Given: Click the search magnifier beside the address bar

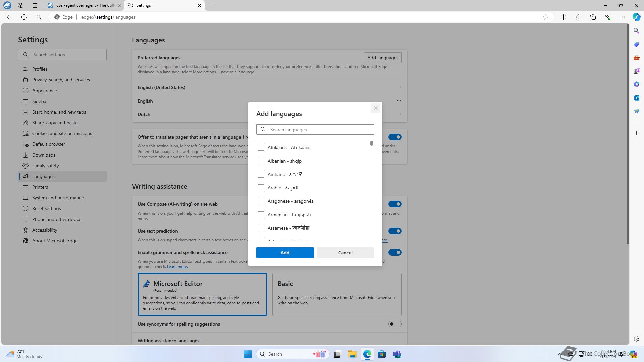Looking at the screenshot, I should (39, 17).
